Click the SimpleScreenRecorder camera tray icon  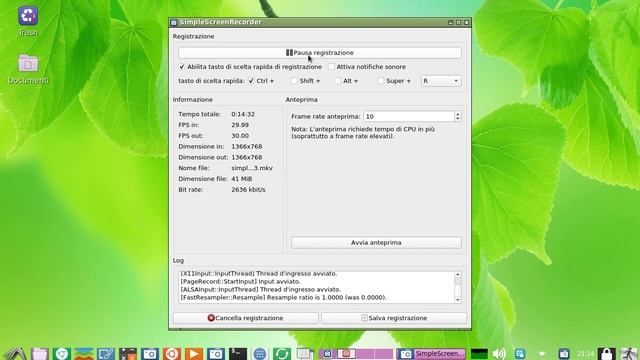tap(564, 353)
